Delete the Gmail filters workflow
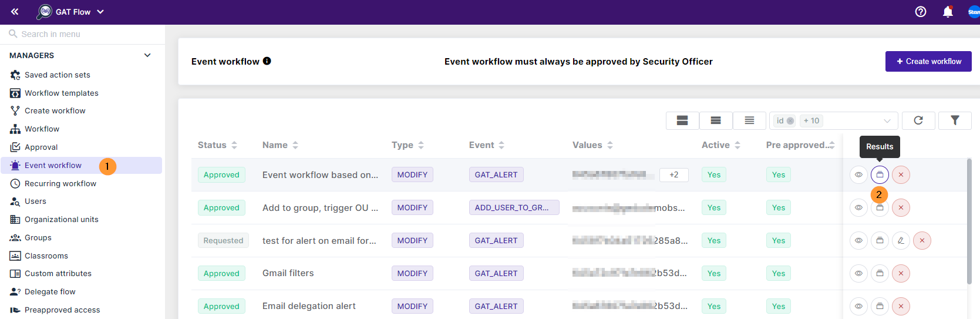The image size is (980, 319). point(901,273)
